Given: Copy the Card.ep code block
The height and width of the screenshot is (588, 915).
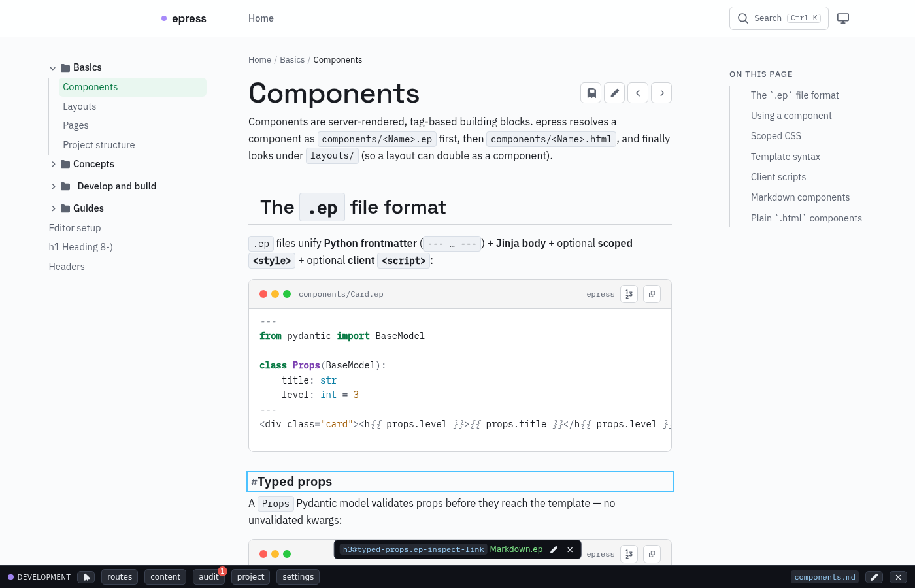Looking at the screenshot, I should click(x=652, y=294).
